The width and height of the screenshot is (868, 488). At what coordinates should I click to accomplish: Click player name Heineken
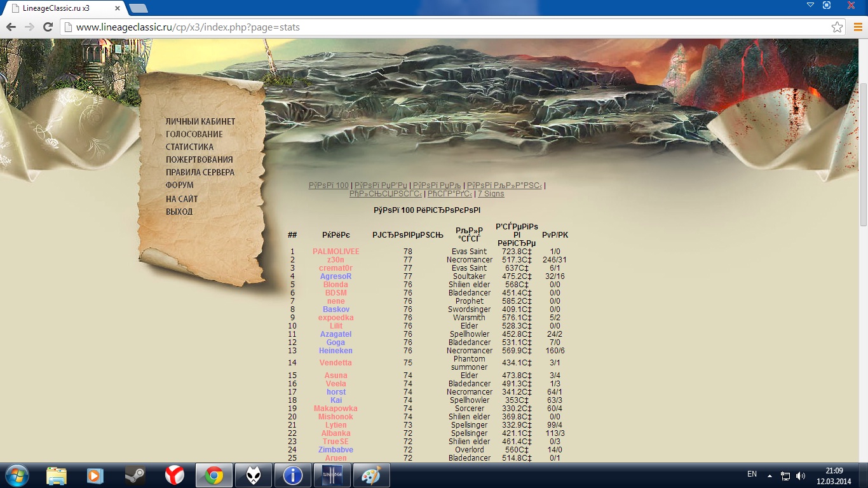coord(336,351)
